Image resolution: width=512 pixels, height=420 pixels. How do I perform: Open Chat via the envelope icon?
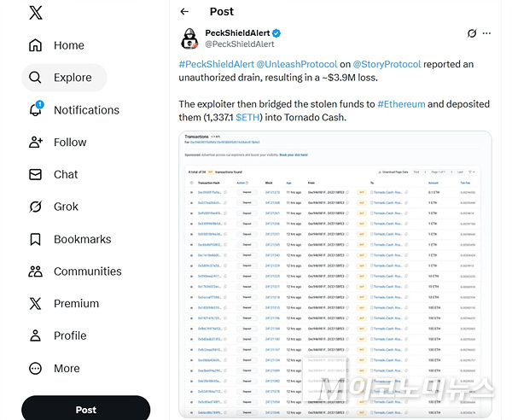35,174
